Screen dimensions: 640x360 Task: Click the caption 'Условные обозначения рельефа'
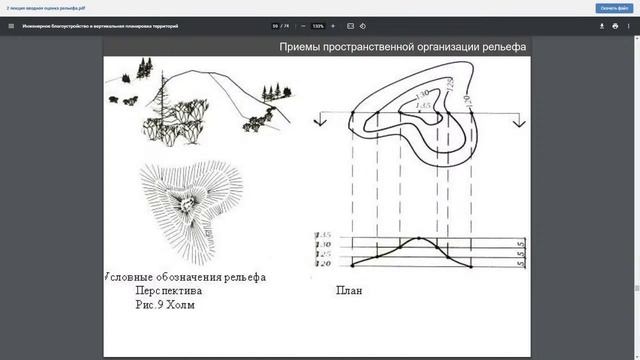[185, 277]
